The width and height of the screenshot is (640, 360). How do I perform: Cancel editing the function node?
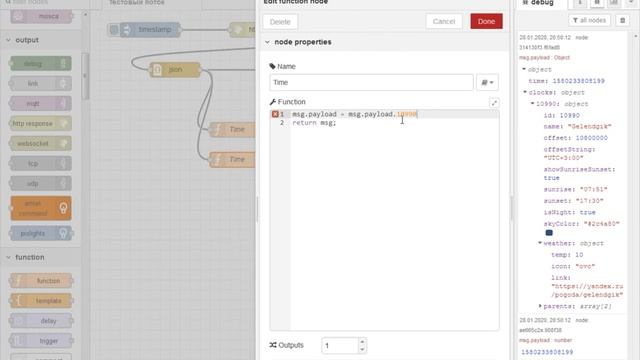pos(444,21)
